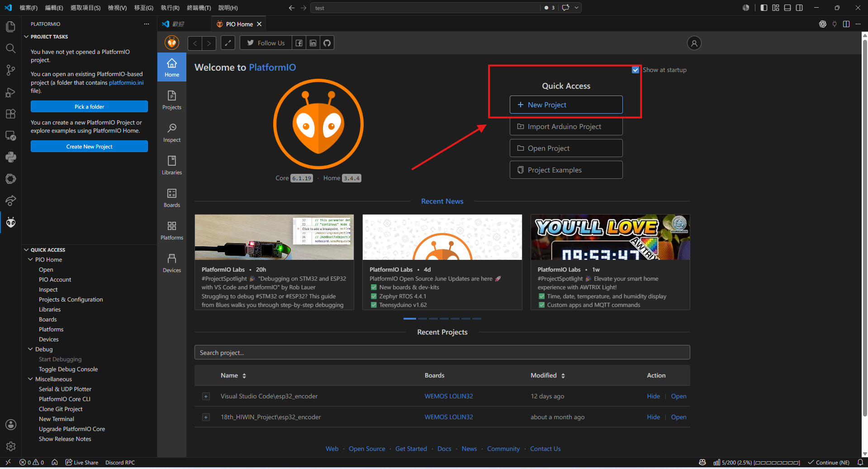Open the Search view icon

tap(11, 48)
